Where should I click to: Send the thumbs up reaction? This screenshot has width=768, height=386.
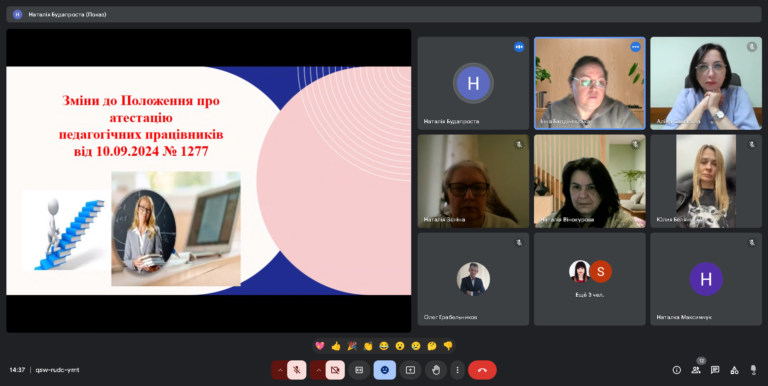(x=336, y=346)
